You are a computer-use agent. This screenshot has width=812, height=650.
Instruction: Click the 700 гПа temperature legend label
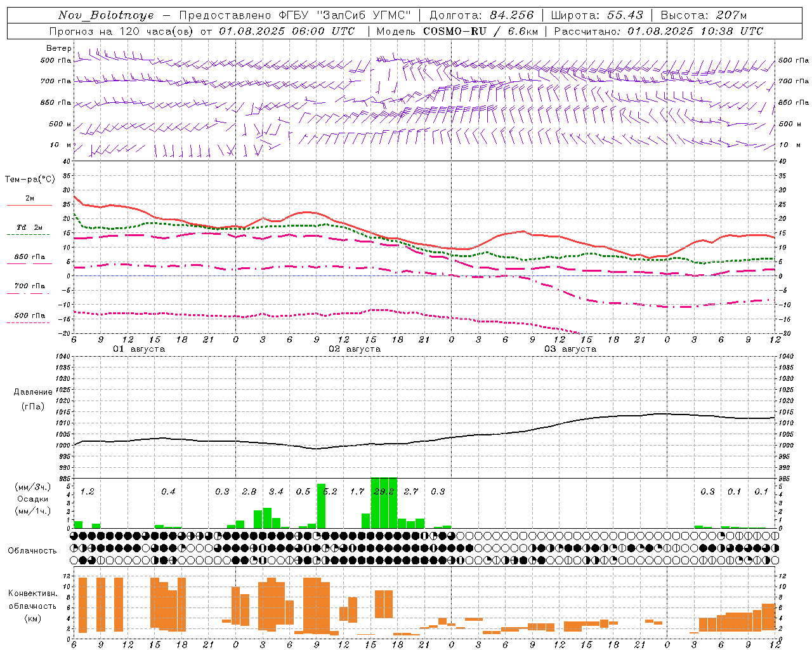pos(30,286)
